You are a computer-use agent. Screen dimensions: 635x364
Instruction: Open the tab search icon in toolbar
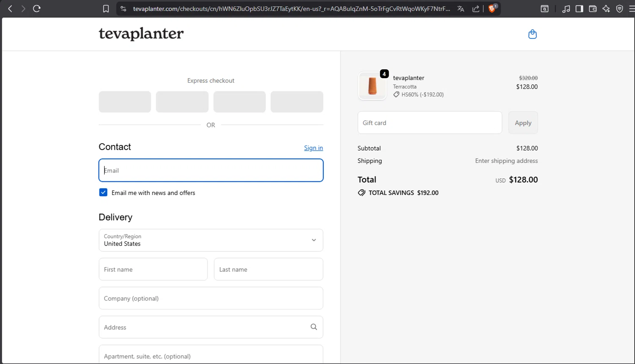pos(545,8)
